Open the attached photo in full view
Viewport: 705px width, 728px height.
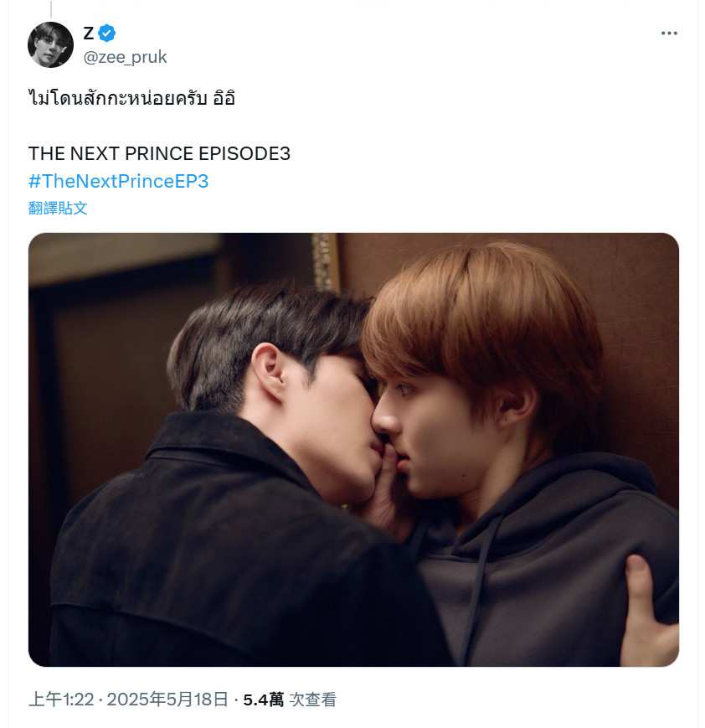tap(353, 449)
